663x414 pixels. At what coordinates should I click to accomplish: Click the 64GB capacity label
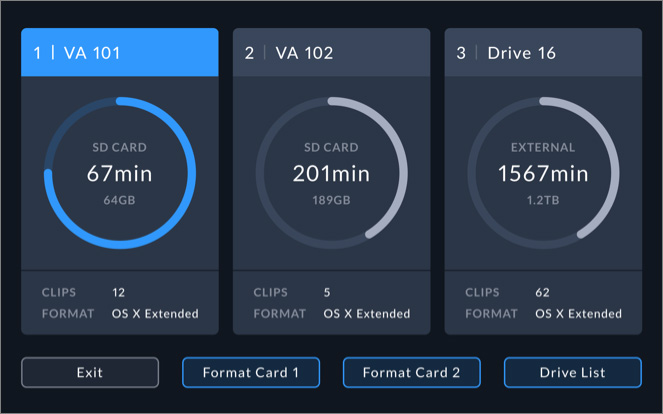(119, 200)
